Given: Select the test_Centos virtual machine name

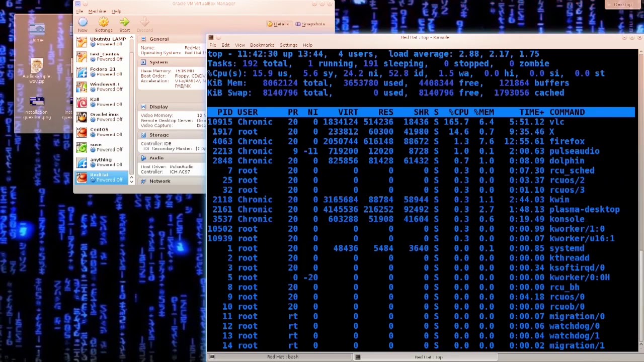Looking at the screenshot, I should 105,54.
